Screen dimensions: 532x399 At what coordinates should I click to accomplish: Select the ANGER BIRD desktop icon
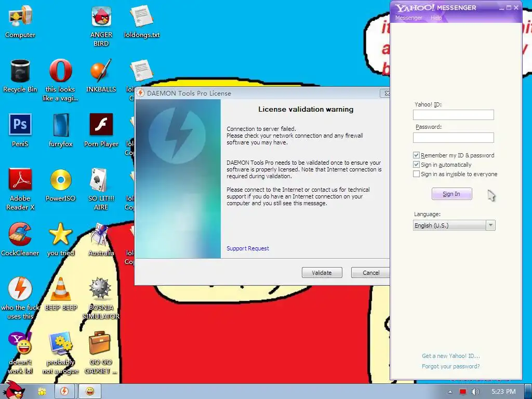click(x=101, y=26)
